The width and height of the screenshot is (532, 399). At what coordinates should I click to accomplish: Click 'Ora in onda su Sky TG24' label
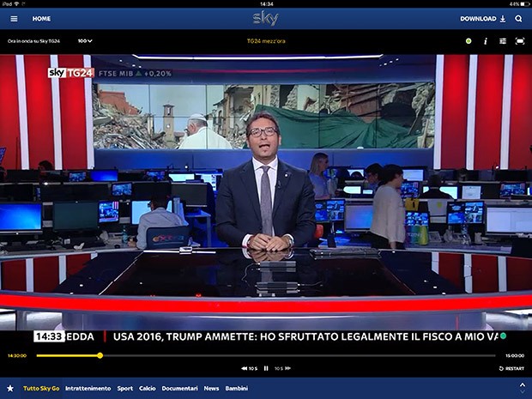[x=33, y=41]
